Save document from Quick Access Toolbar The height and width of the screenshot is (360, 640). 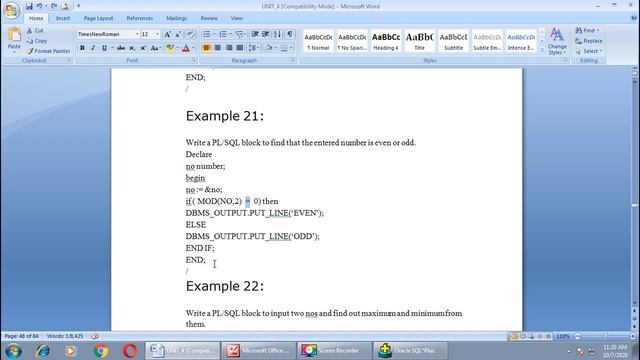click(x=29, y=6)
